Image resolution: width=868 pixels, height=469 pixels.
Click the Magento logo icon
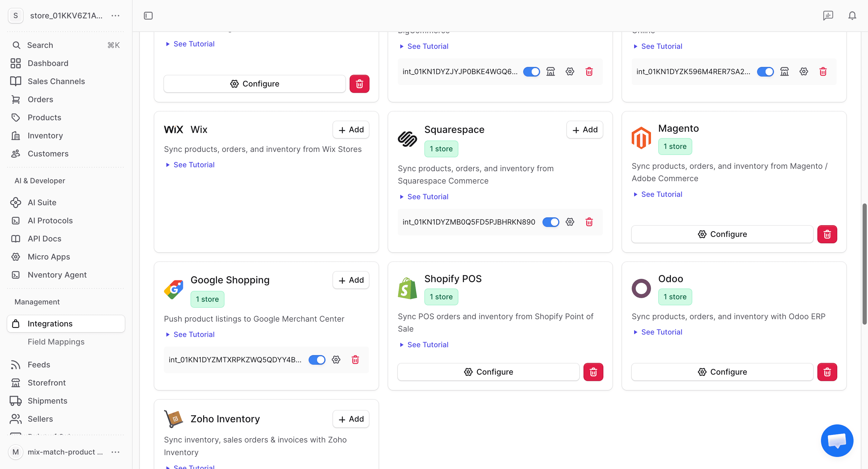(x=641, y=138)
